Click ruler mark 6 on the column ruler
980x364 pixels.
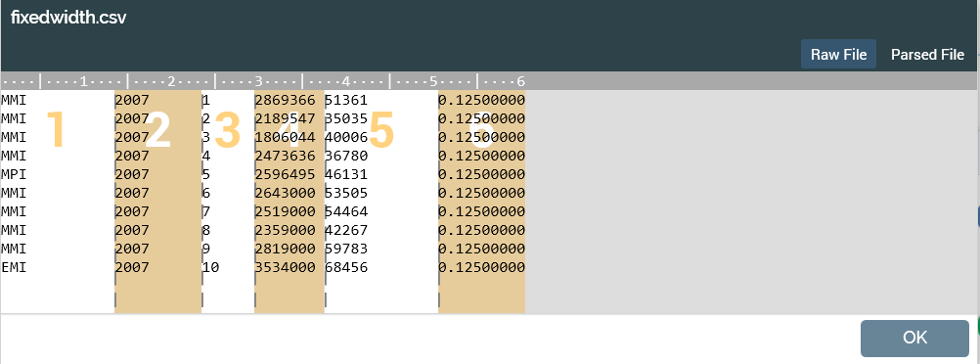tap(520, 81)
